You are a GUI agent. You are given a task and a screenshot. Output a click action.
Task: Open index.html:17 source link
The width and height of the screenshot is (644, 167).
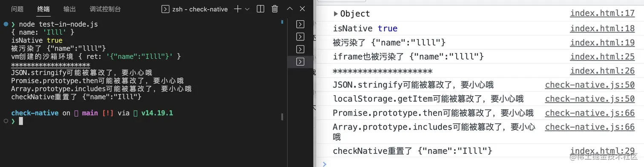coord(602,13)
